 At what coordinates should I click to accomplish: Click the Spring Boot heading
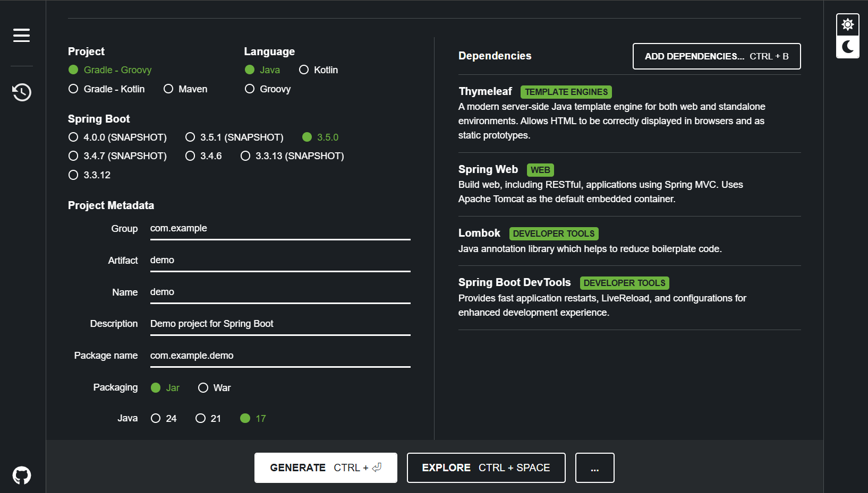(x=99, y=119)
